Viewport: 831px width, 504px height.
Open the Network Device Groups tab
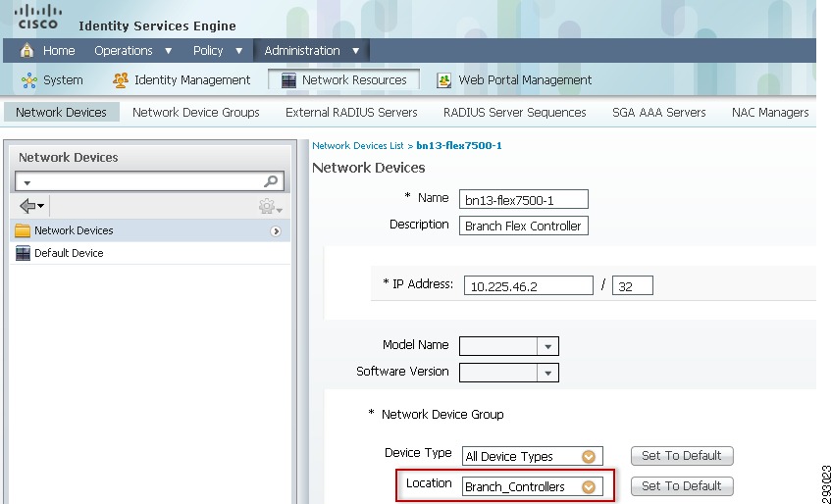[196, 112]
